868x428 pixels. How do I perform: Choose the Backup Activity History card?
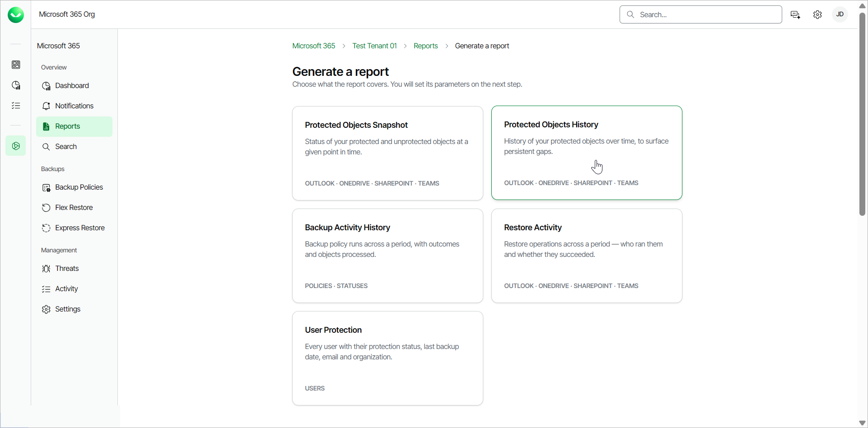387,256
